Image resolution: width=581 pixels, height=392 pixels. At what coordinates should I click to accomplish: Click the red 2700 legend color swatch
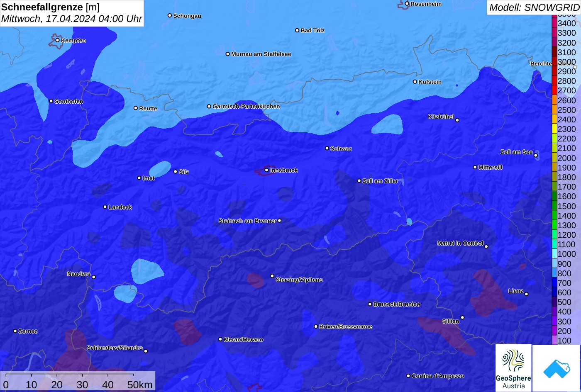pyautogui.click(x=554, y=90)
